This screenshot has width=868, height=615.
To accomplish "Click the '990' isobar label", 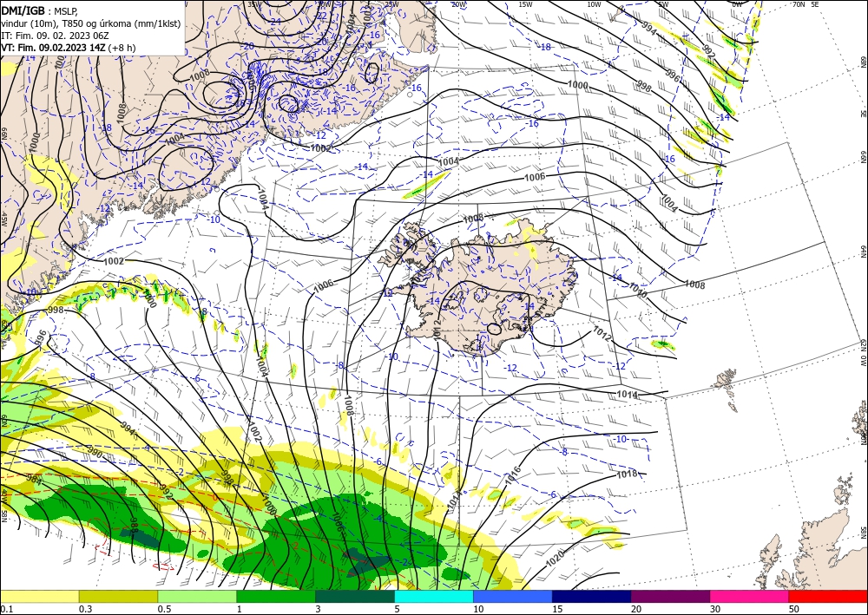I will 95,454.
